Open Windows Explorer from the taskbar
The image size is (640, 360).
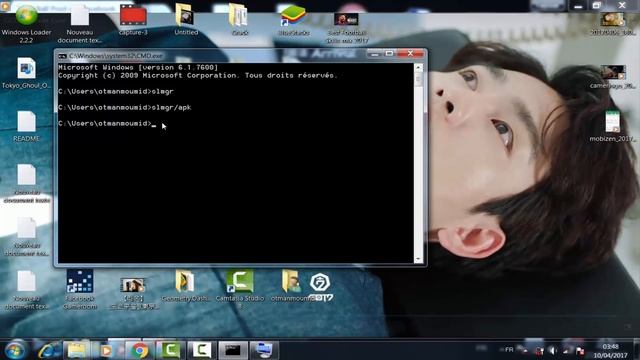click(77, 350)
